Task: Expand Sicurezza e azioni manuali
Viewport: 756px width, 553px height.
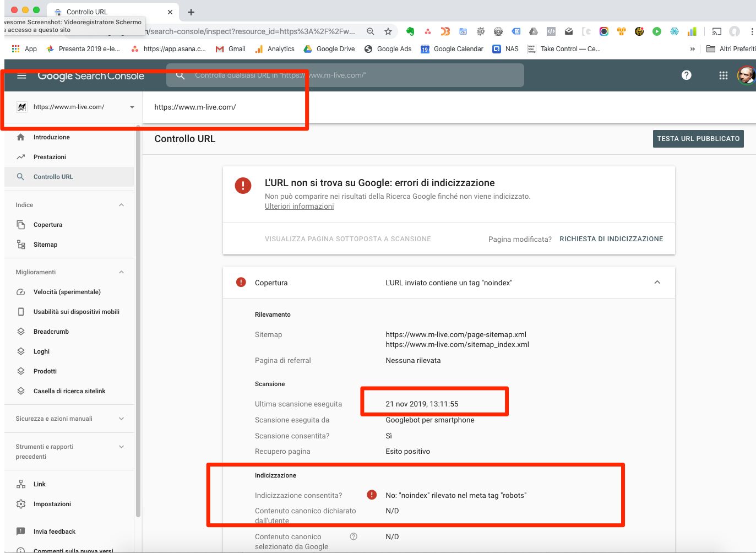Action: [x=121, y=419]
